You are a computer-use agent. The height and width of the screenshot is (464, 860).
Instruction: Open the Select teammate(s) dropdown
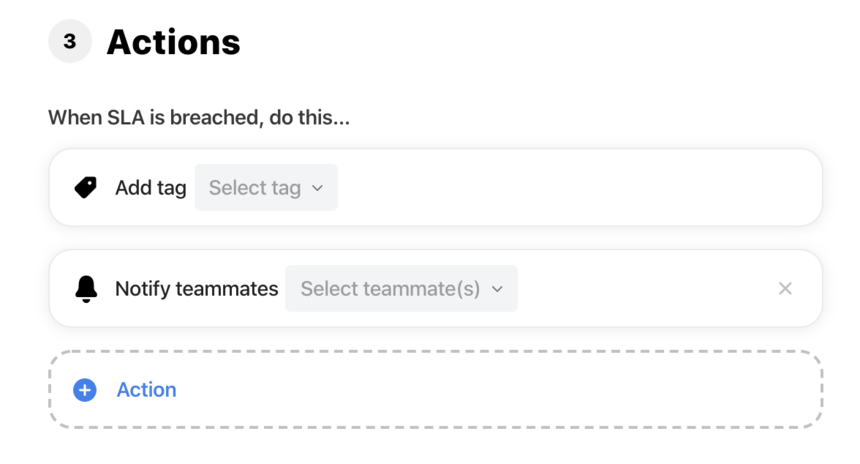point(401,288)
